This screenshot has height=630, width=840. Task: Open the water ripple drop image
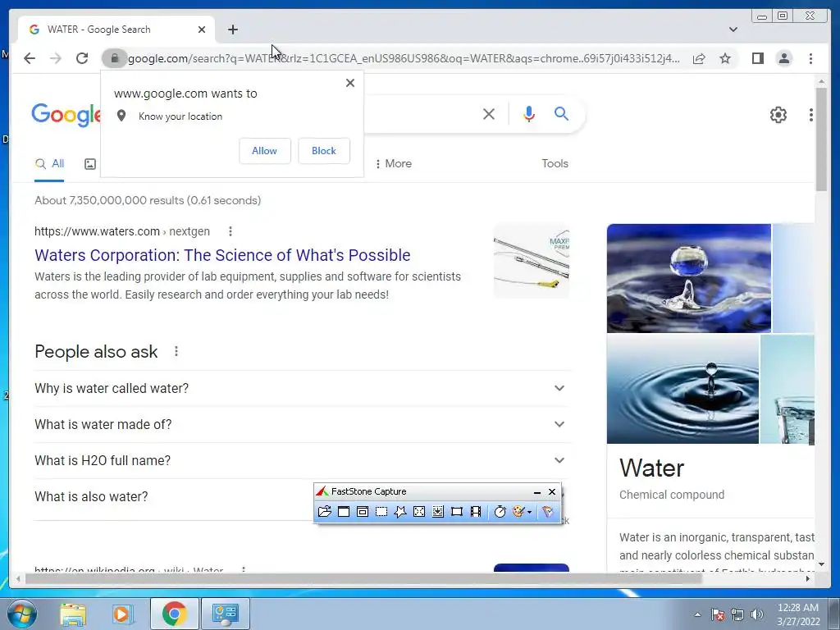[x=682, y=390]
